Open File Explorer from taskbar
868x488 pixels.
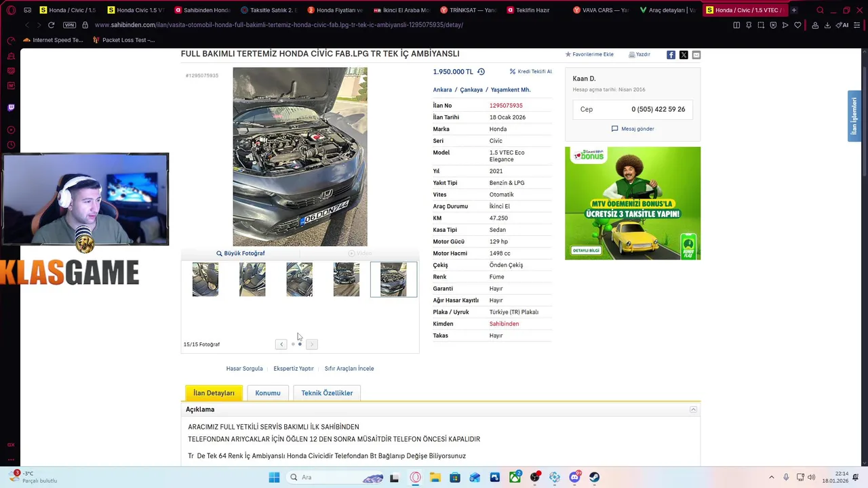pos(435,477)
